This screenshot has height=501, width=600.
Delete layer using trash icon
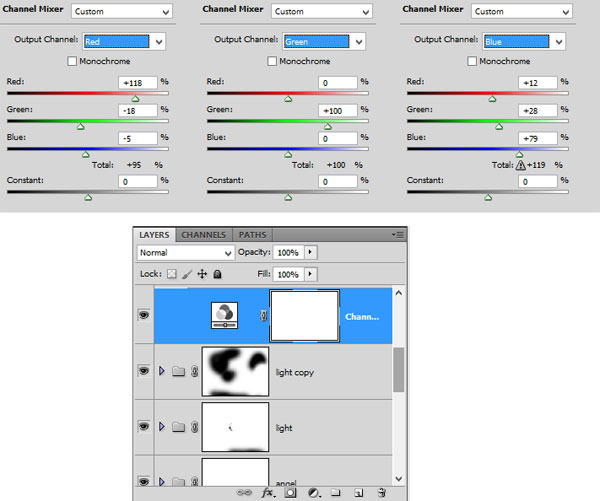[382, 492]
